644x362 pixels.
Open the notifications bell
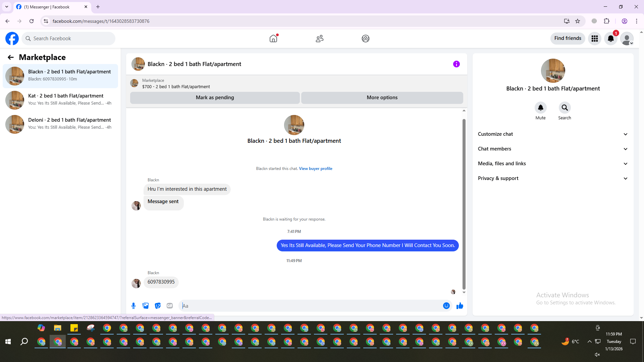[611, 39]
